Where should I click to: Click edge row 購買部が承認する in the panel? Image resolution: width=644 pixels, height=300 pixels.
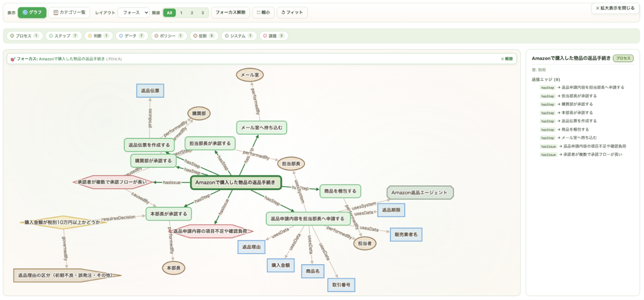(566, 104)
